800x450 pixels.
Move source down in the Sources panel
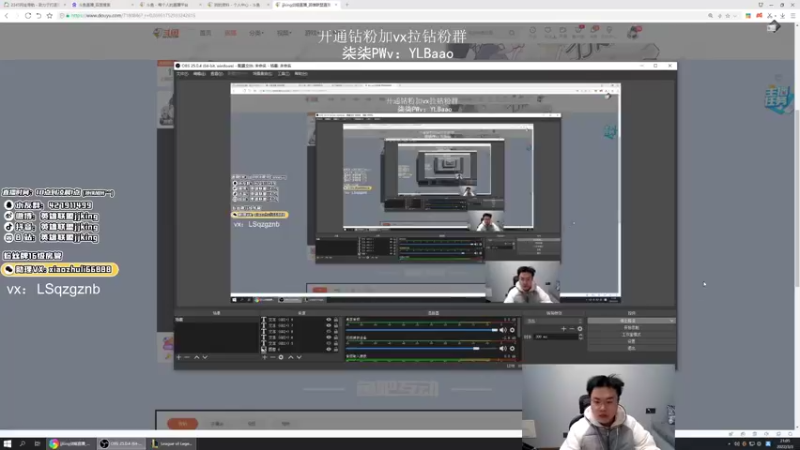pos(299,357)
